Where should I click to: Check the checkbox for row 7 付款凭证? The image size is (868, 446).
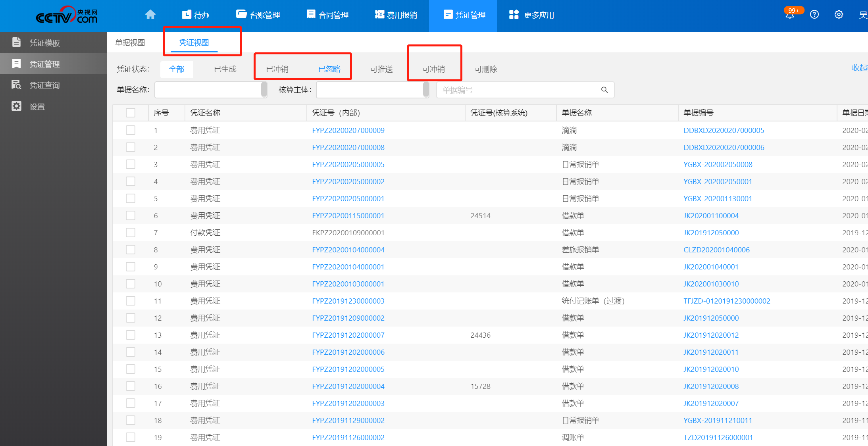pos(131,233)
